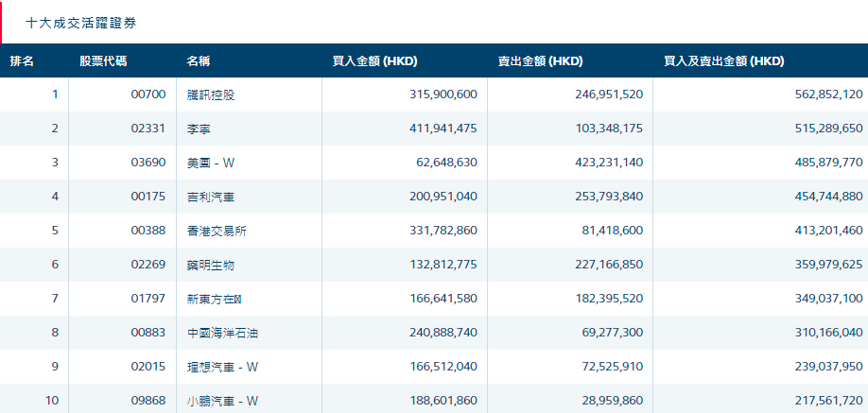Click sell amount 72,525,910
Image resolution: width=868 pixels, height=413 pixels.
[x=613, y=367]
